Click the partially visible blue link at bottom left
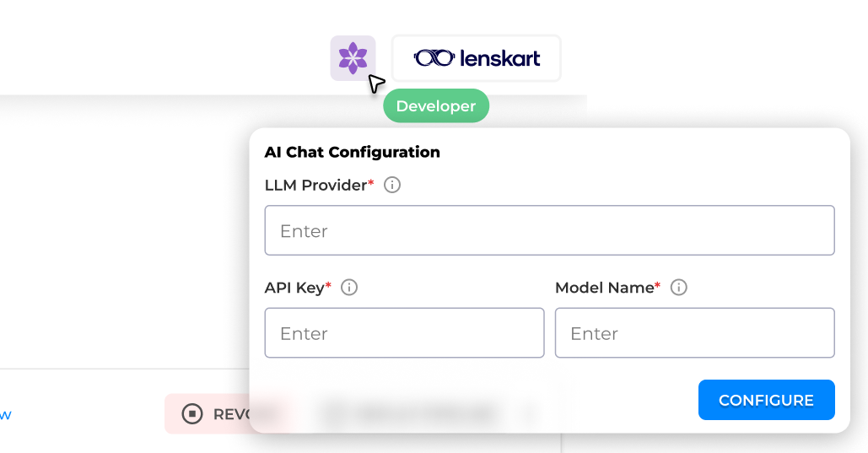 5,414
